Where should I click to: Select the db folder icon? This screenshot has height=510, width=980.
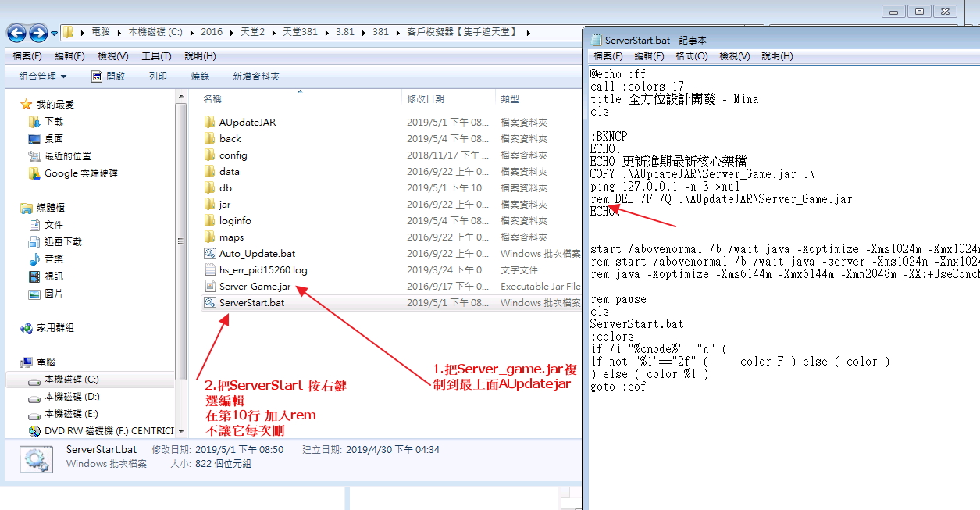coord(209,188)
